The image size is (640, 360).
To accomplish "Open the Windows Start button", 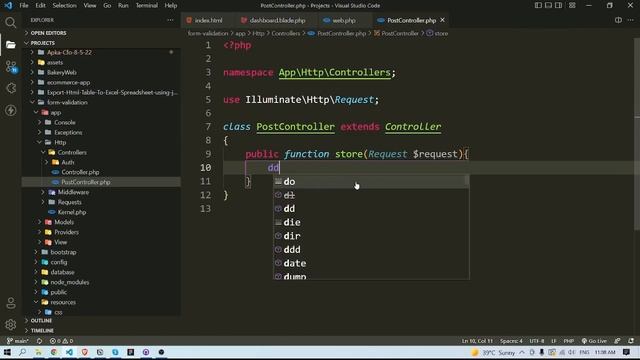I will tap(7, 352).
